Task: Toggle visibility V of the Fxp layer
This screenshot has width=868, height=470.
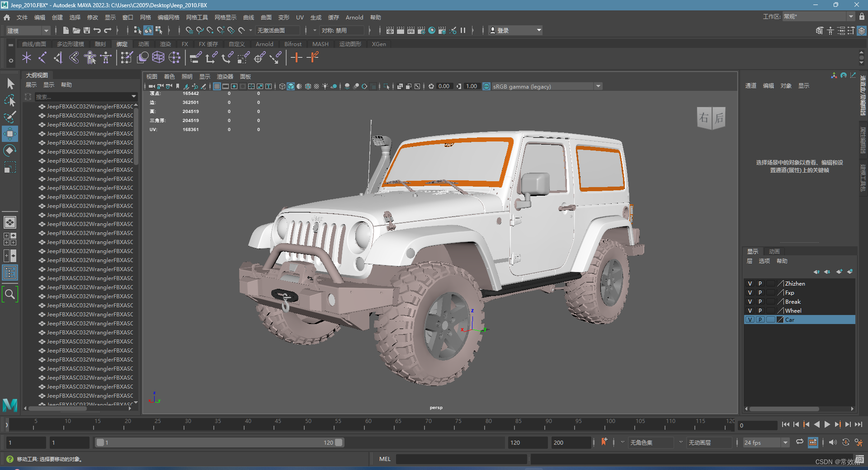Action: [750, 293]
